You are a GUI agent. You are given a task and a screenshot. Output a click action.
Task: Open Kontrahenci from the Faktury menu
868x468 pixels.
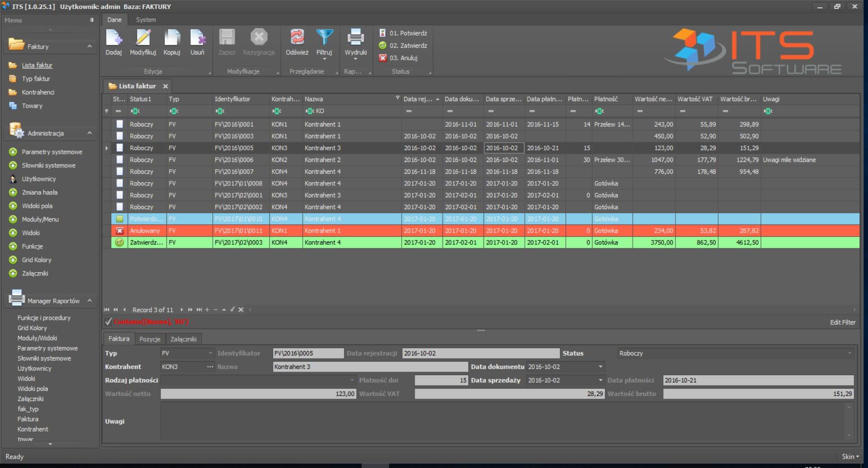(38, 92)
